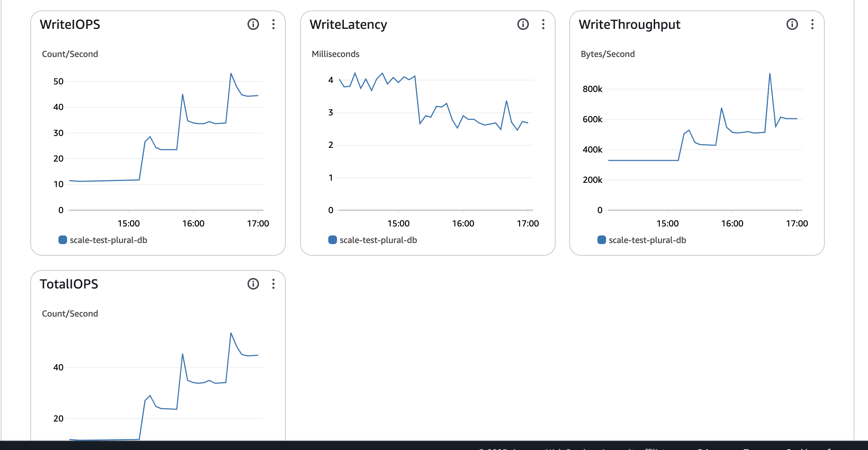Click the WriteThroughput line chart plot area
868x450 pixels.
tap(705, 141)
